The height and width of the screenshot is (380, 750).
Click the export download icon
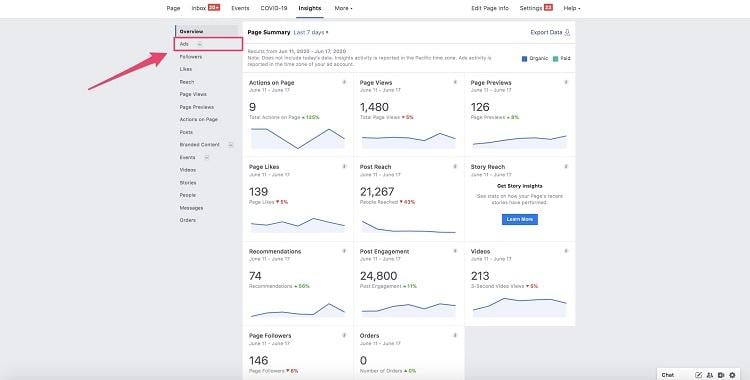(x=567, y=33)
